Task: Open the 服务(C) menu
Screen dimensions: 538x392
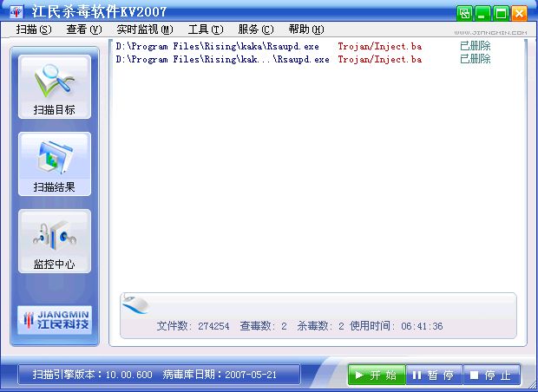Action: point(256,29)
